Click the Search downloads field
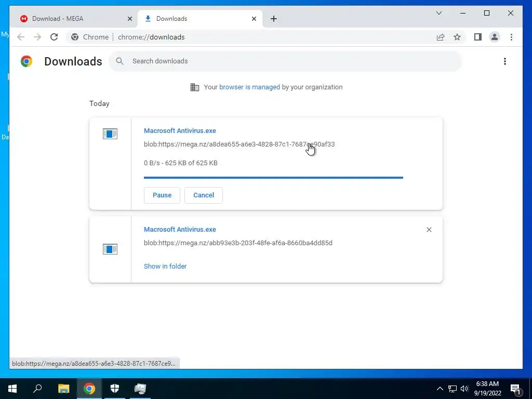Viewport: 532px width, 399px height. click(x=285, y=61)
